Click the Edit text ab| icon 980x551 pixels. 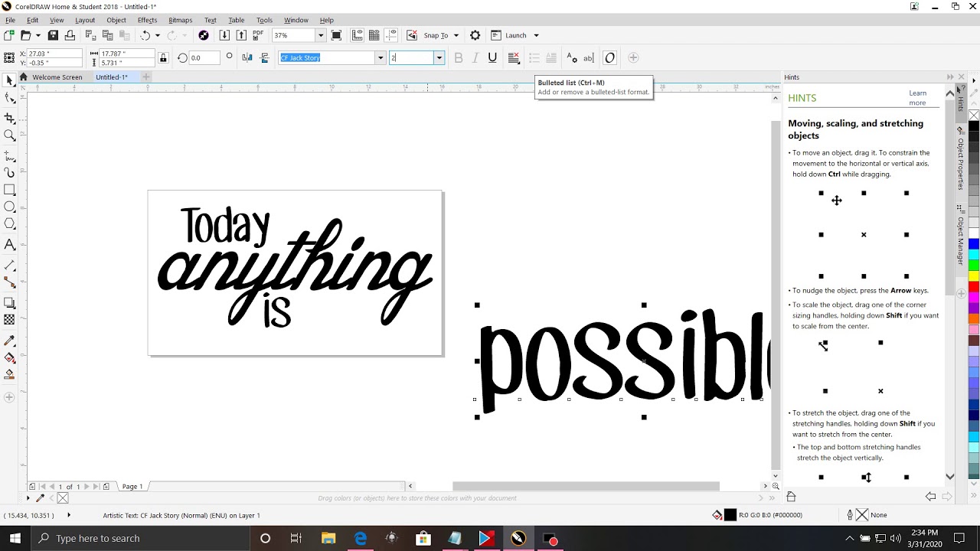pyautogui.click(x=588, y=57)
